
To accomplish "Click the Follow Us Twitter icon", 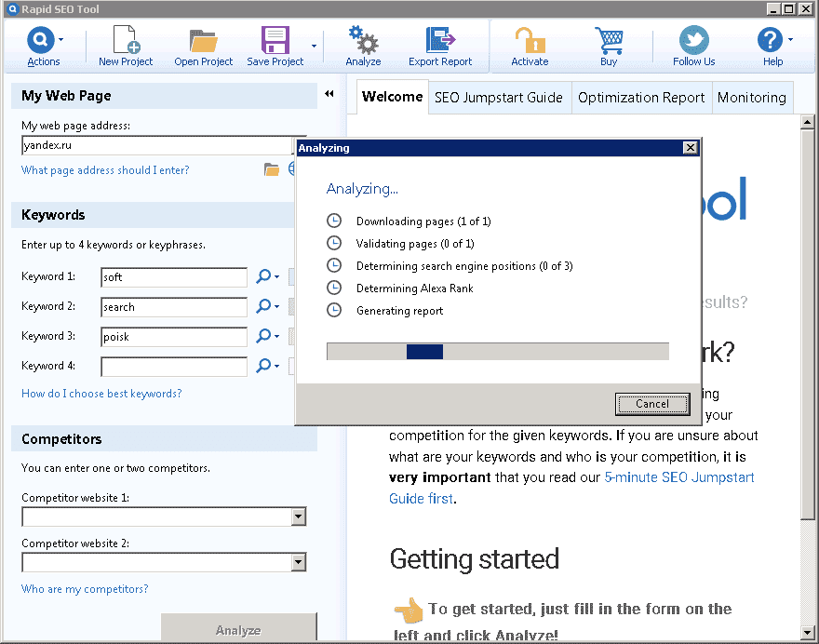I will 693,41.
